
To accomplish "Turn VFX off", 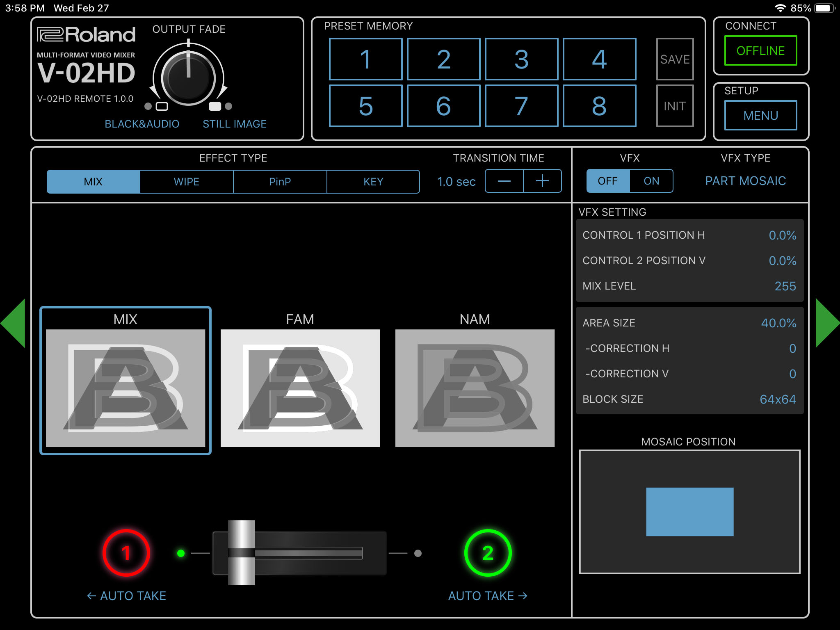I will click(608, 181).
